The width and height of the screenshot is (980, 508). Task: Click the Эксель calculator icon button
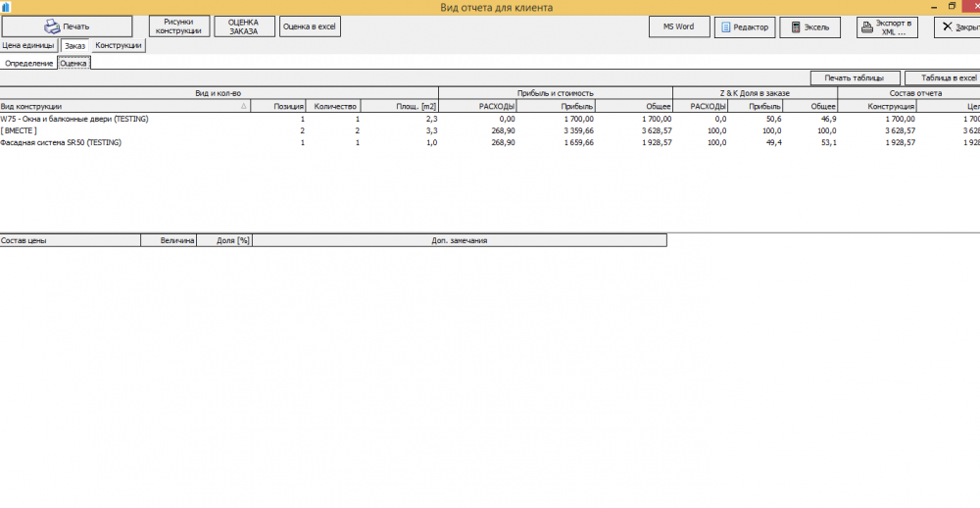810,27
